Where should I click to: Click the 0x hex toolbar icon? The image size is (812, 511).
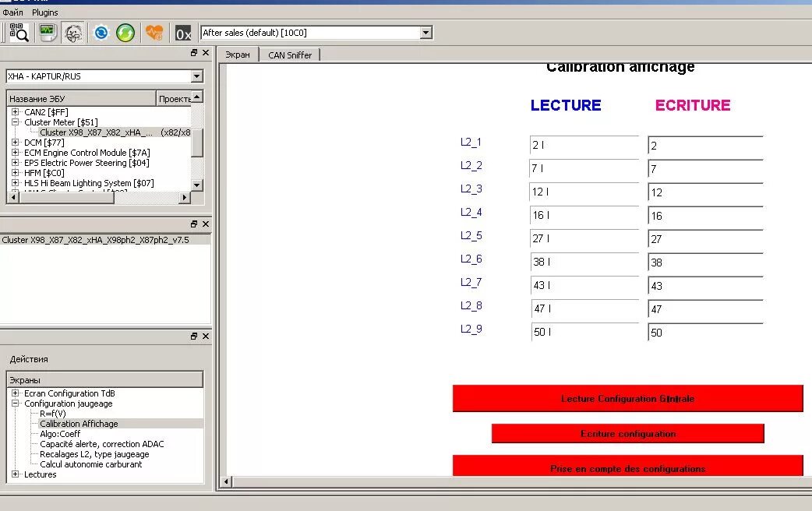(x=183, y=33)
